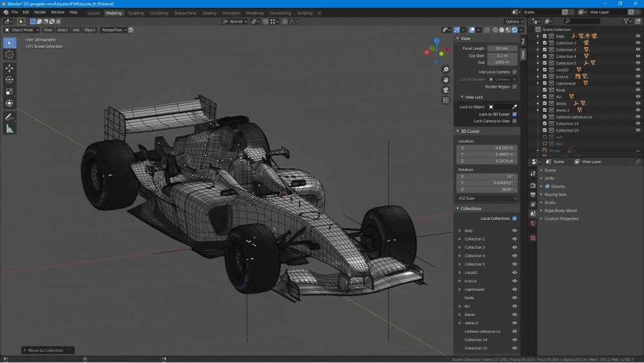644x363 pixels.
Task: Activate the Annotate pencil tool
Action: (x=10, y=117)
